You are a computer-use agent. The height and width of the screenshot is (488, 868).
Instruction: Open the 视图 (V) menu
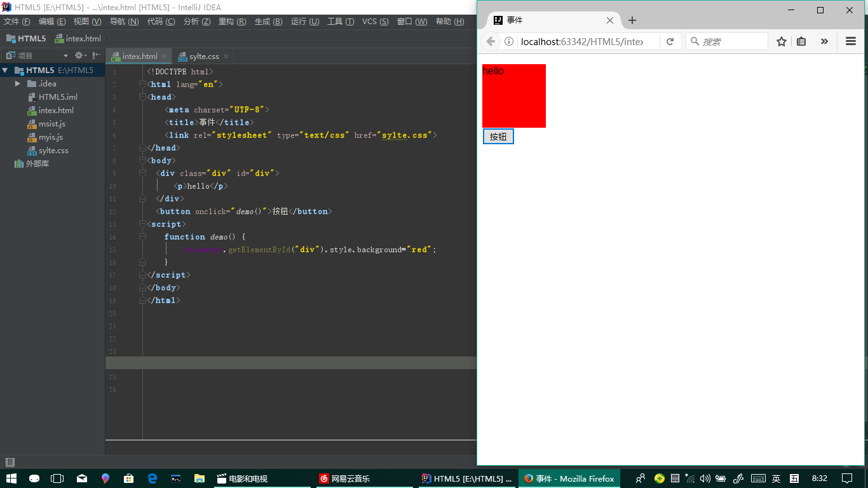click(87, 22)
